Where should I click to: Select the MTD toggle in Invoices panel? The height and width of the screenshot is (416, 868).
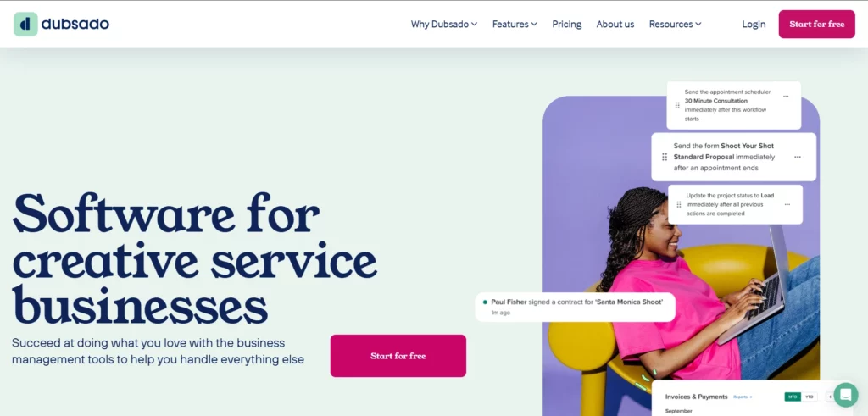coord(793,397)
